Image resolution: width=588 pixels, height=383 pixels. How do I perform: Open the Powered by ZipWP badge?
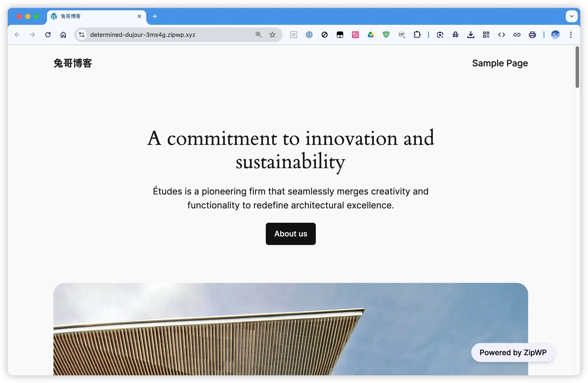(513, 352)
